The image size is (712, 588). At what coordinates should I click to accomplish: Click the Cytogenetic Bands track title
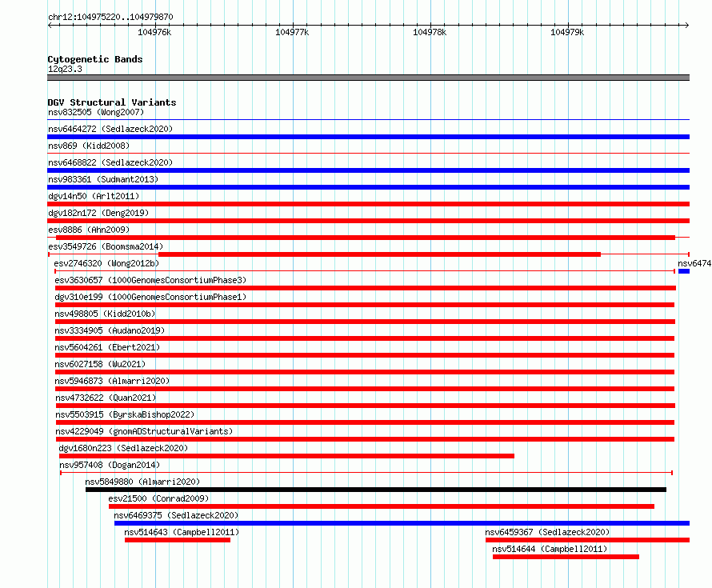pyautogui.click(x=95, y=59)
